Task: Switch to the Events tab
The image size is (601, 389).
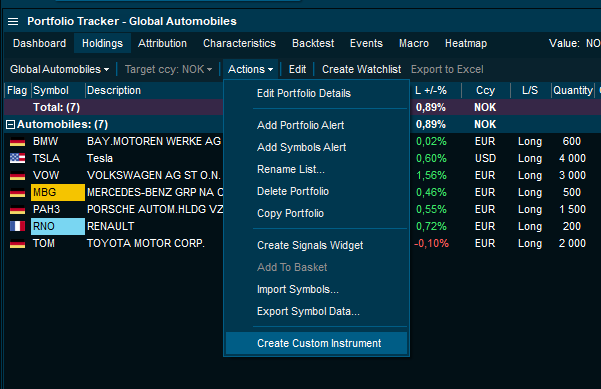Action: tap(366, 43)
